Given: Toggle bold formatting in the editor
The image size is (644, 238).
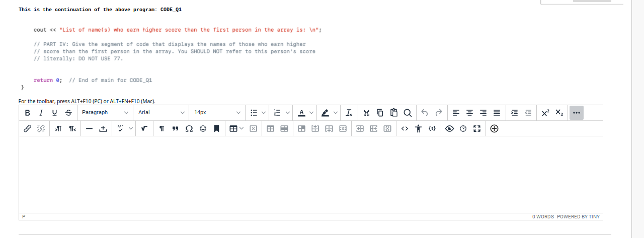Looking at the screenshot, I should coord(27,113).
